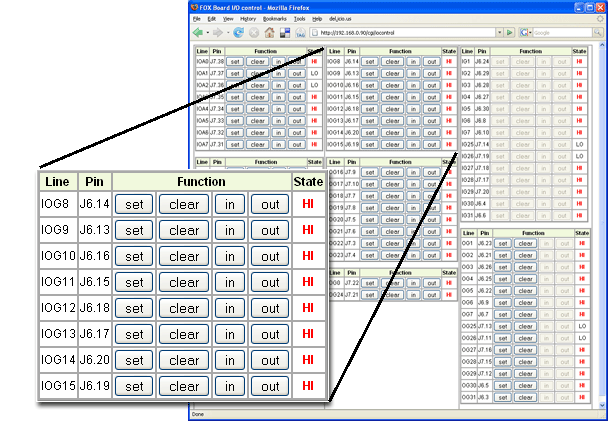Click set in the J7.9 pin row
The height and width of the screenshot is (430, 608).
370,173
